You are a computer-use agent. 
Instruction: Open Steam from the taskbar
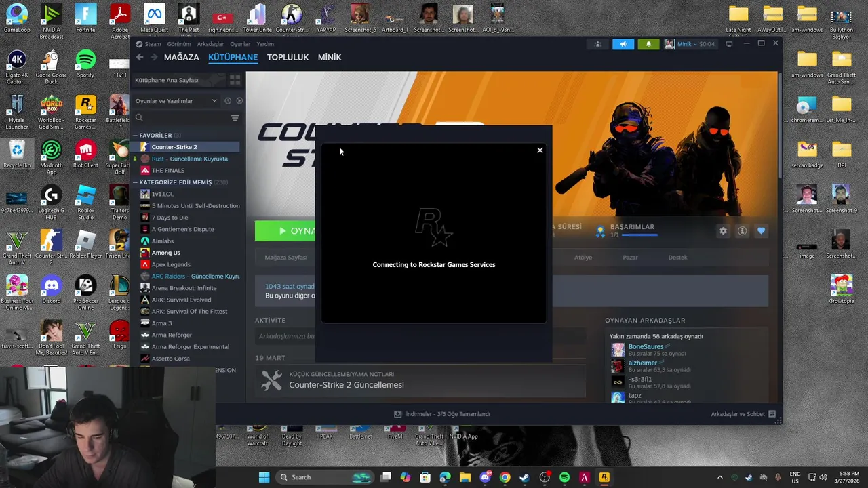click(x=524, y=477)
